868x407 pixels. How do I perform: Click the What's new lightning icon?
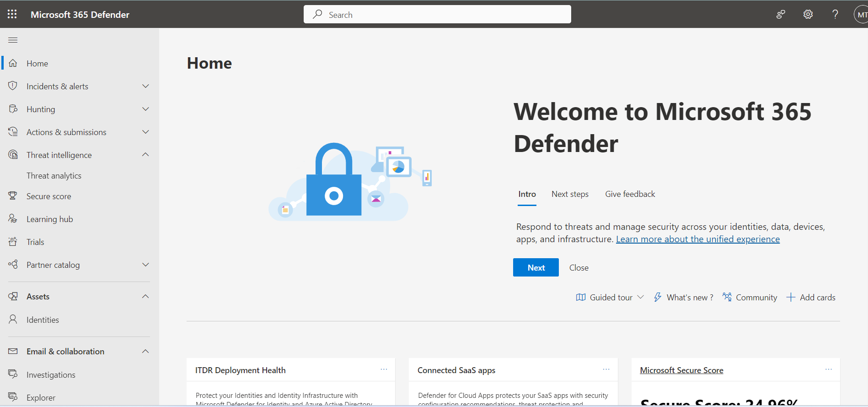(x=658, y=297)
